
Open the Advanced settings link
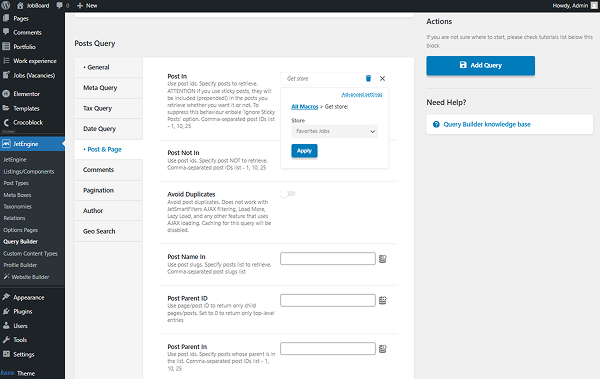tap(362, 95)
